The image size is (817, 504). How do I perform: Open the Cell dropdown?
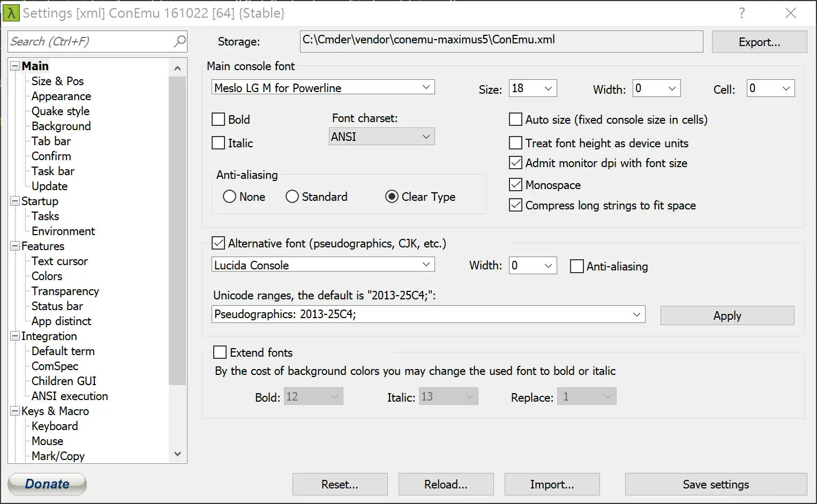tap(771, 88)
